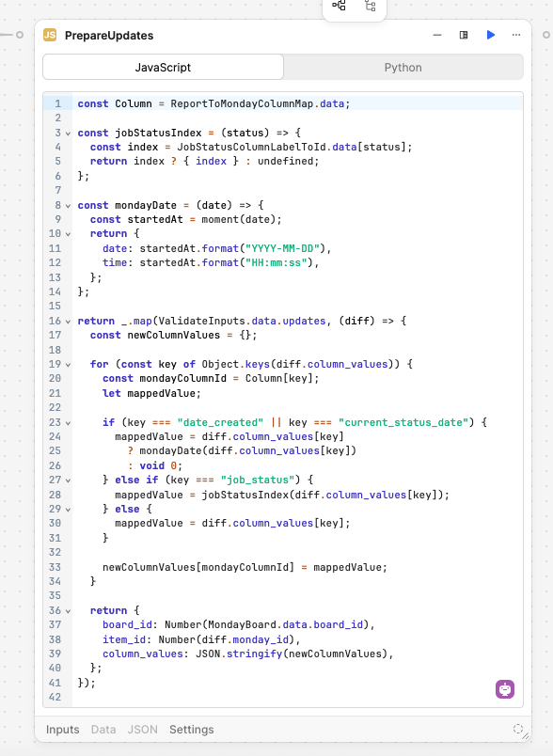Open the Inputs tab

63,730
